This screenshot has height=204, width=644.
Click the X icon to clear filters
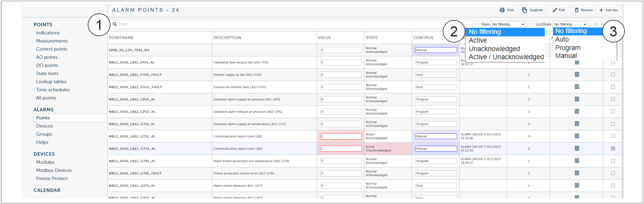pyautogui.click(x=596, y=24)
